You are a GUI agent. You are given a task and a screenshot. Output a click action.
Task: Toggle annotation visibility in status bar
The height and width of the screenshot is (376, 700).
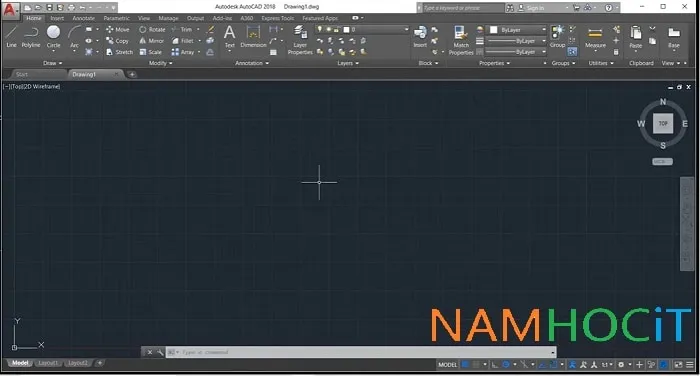tap(572, 365)
